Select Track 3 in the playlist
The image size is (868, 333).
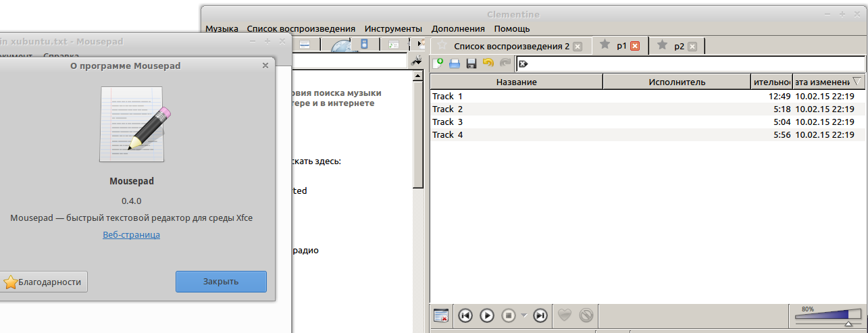click(448, 122)
